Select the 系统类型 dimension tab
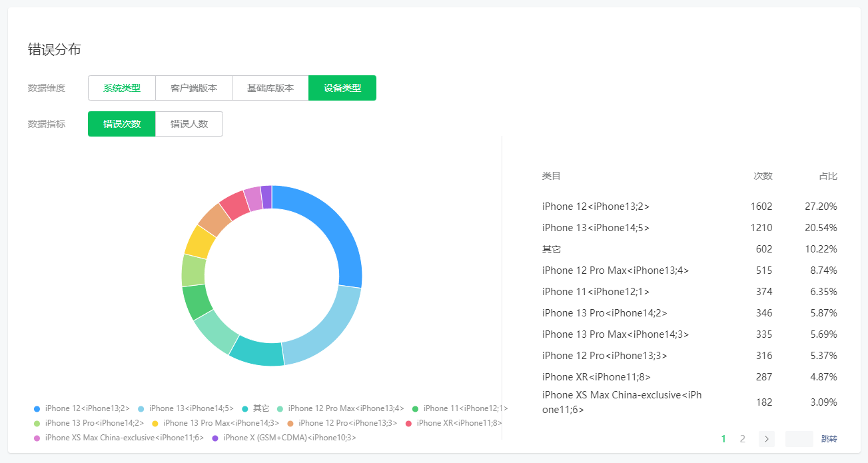Image resolution: width=868 pixels, height=463 pixels. 122,88
